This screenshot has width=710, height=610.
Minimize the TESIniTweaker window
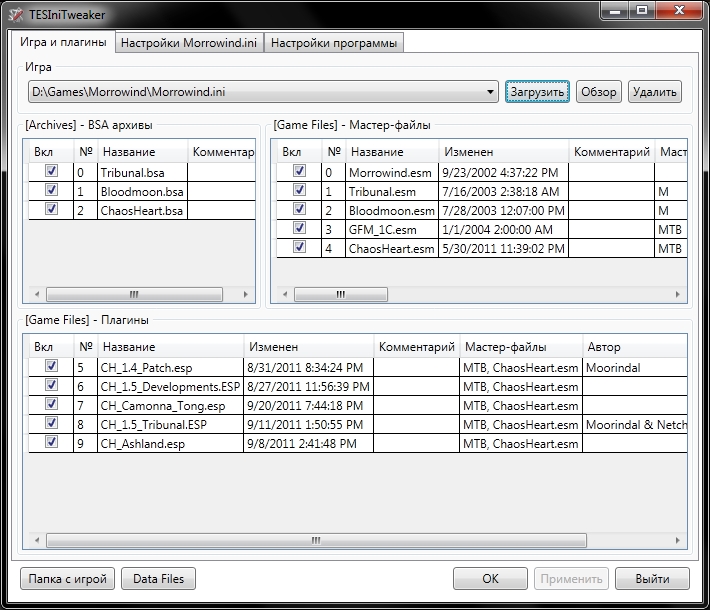click(x=615, y=10)
